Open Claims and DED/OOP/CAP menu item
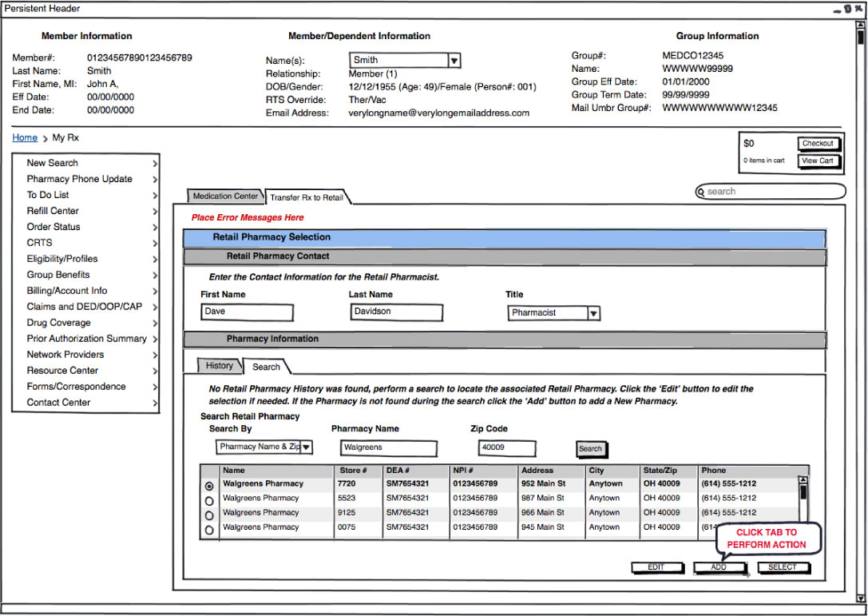The height and width of the screenshot is (616, 868). pyautogui.click(x=85, y=307)
